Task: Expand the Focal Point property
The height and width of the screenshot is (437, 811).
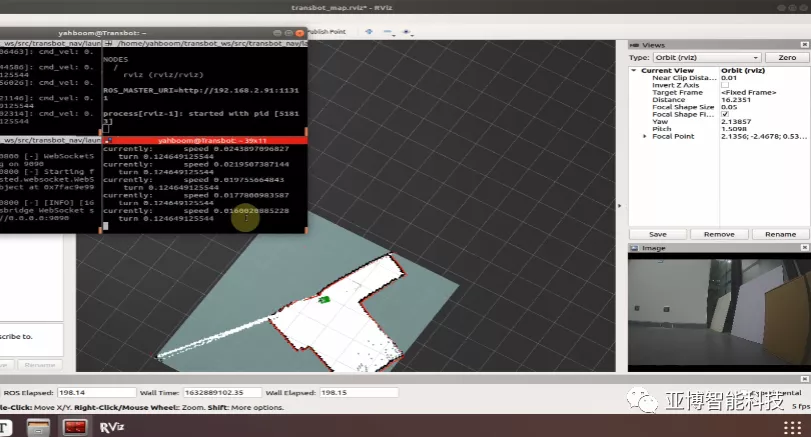Action: (644, 137)
